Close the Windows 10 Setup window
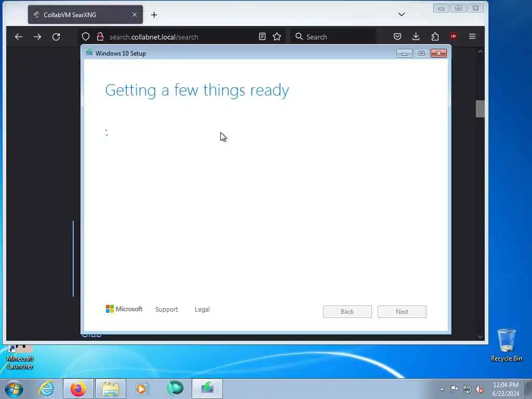The width and height of the screenshot is (532, 399). 438,54
